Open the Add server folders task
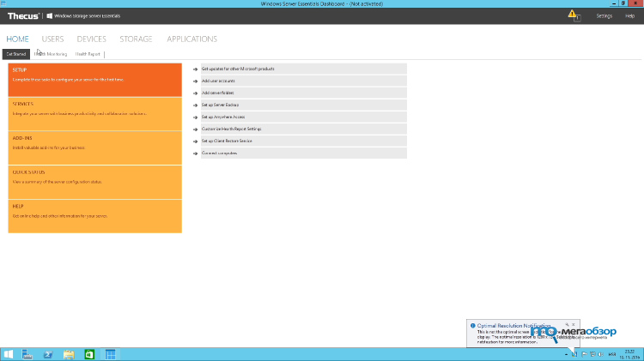Image resolution: width=644 pixels, height=361 pixels. (303, 93)
